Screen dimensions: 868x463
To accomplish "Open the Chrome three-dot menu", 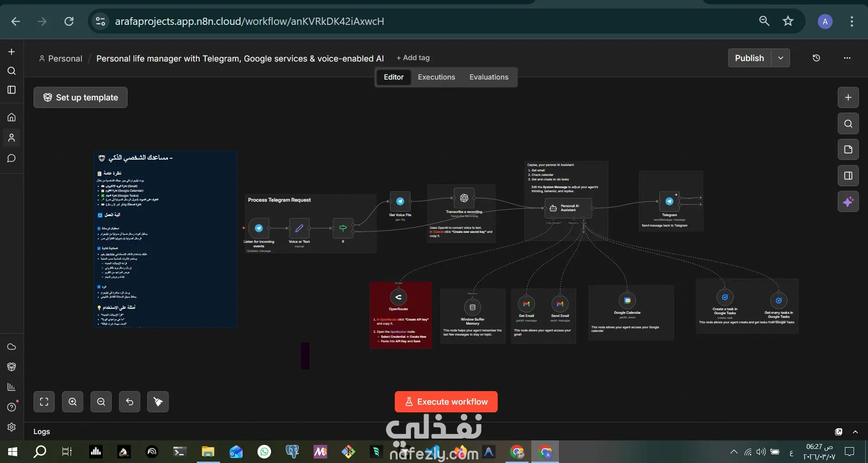I will [x=852, y=21].
